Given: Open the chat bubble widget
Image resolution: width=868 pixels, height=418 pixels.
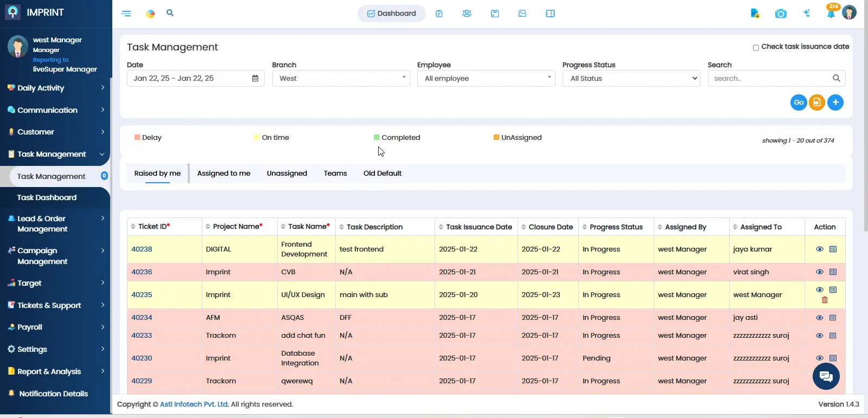Looking at the screenshot, I should coord(826,376).
